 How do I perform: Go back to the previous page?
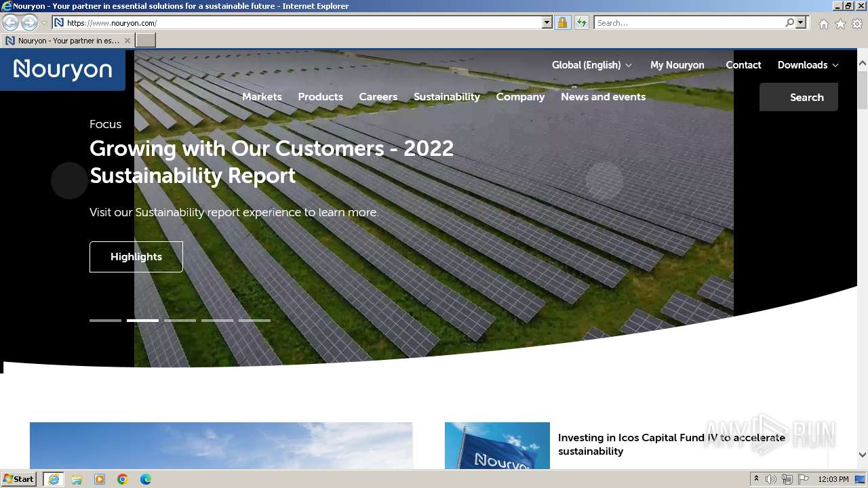(x=11, y=23)
